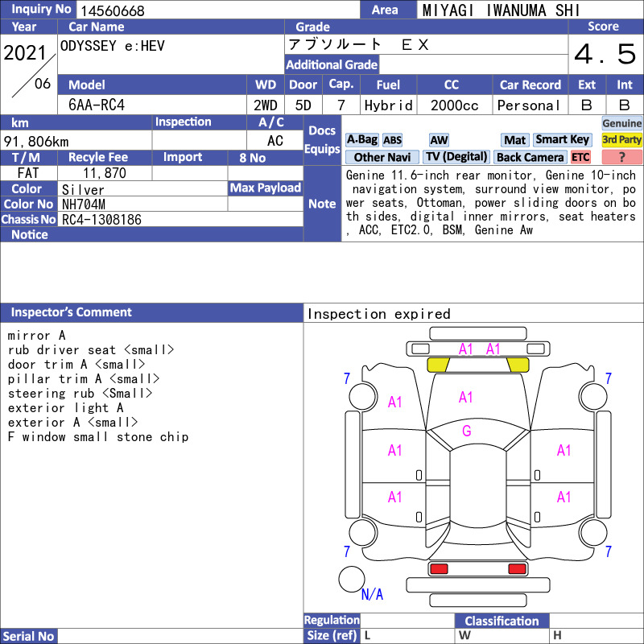The image size is (644, 644).
Task: Click the N/A spare tire circle
Action: (x=352, y=579)
